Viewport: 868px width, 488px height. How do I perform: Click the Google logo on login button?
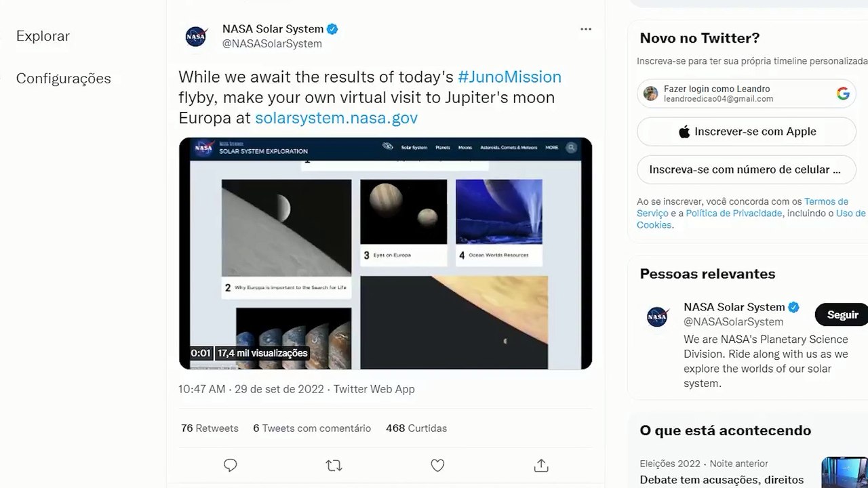click(843, 94)
